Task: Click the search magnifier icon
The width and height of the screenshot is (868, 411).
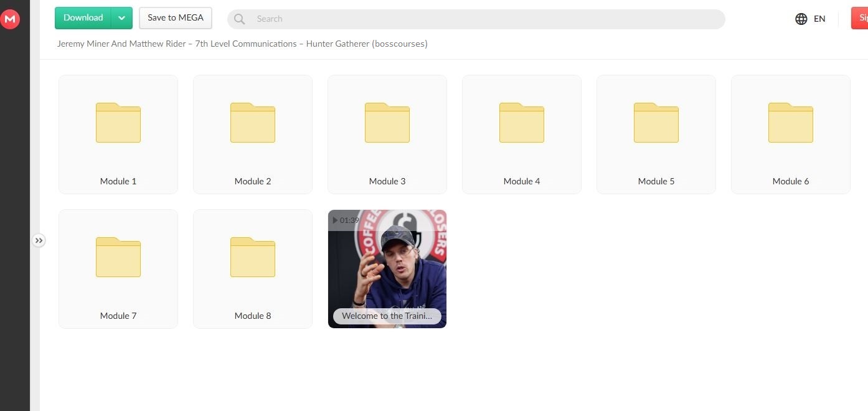Action: (x=240, y=19)
